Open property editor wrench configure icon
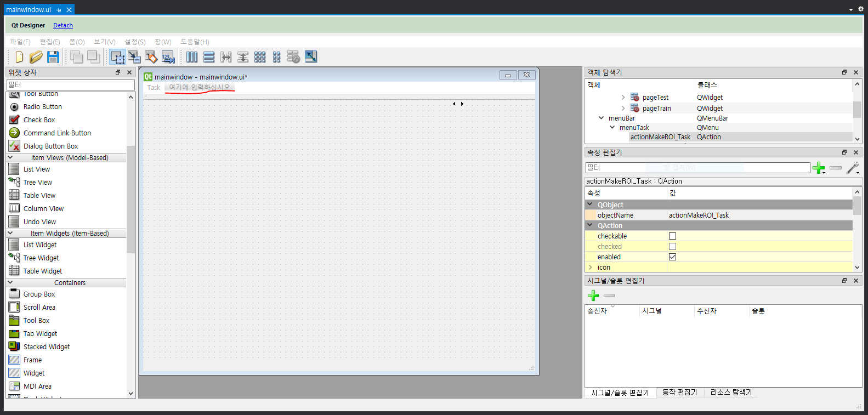This screenshot has width=868, height=415. [853, 168]
